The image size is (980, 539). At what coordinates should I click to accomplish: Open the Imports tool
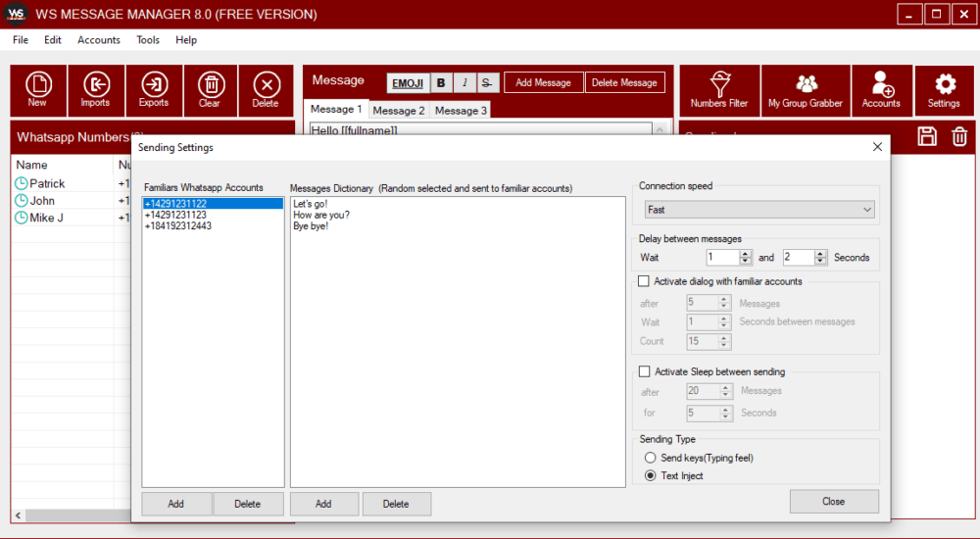[x=96, y=91]
